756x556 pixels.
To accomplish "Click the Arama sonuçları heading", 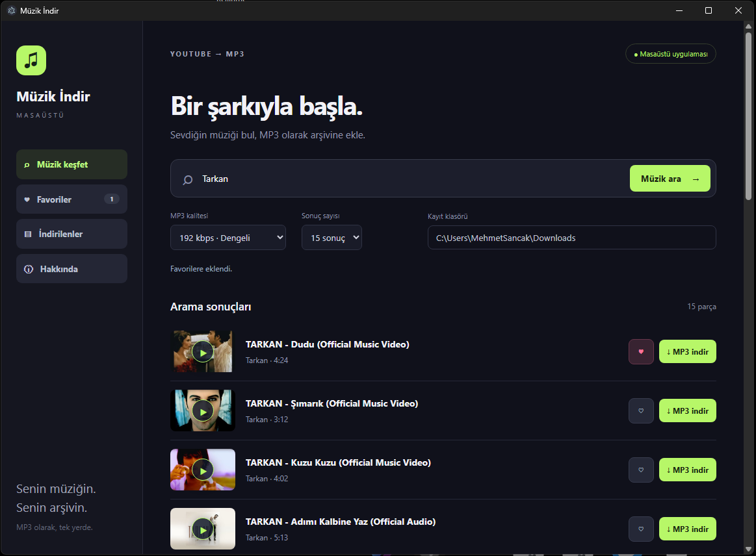I will click(x=211, y=307).
